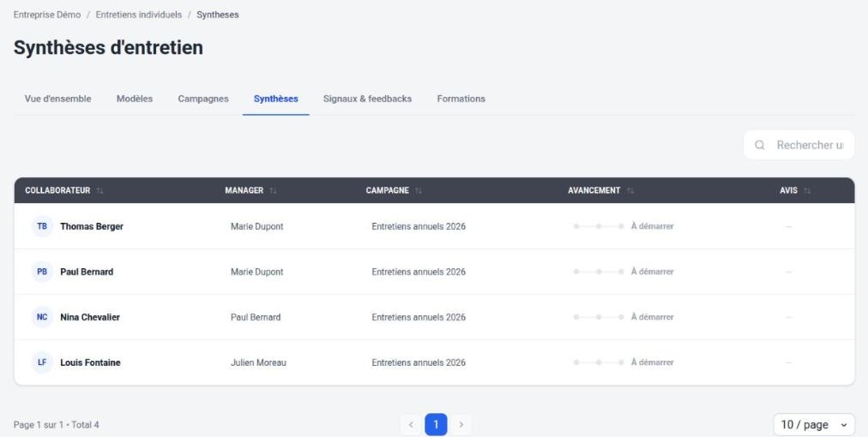Switch to Vue d'ensemble tab
Image resolution: width=868 pixels, height=437 pixels.
(x=58, y=99)
